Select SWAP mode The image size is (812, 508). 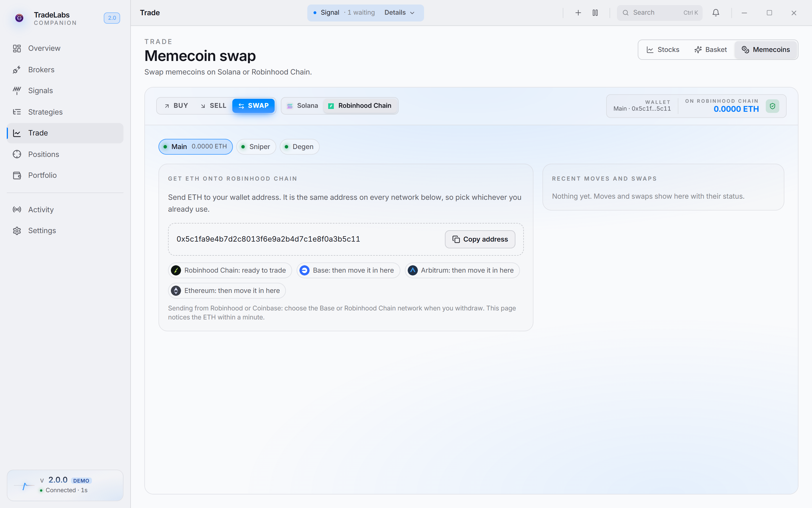[253, 106]
